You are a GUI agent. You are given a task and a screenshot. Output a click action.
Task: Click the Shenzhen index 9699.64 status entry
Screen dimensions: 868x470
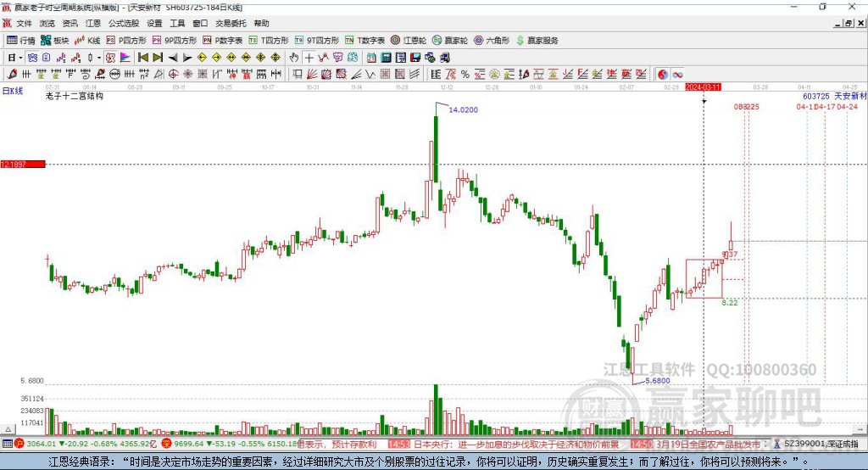230,444
